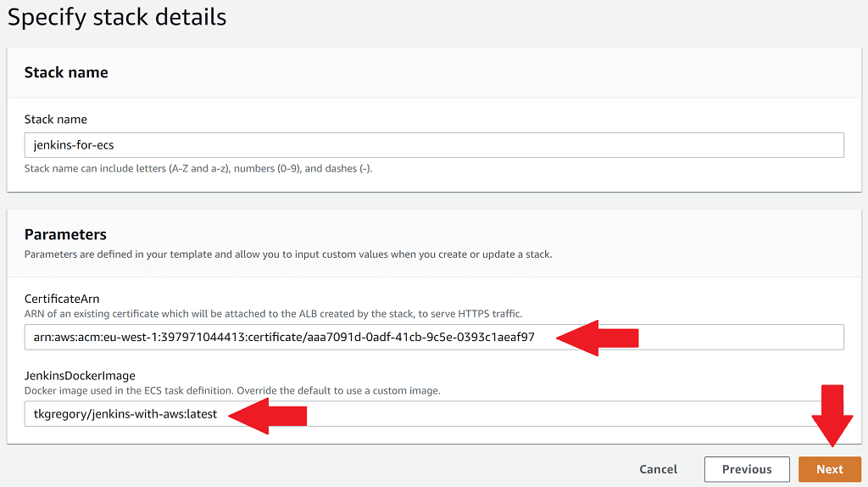
Task: Click the CertificateArn parameter label
Action: [61, 299]
